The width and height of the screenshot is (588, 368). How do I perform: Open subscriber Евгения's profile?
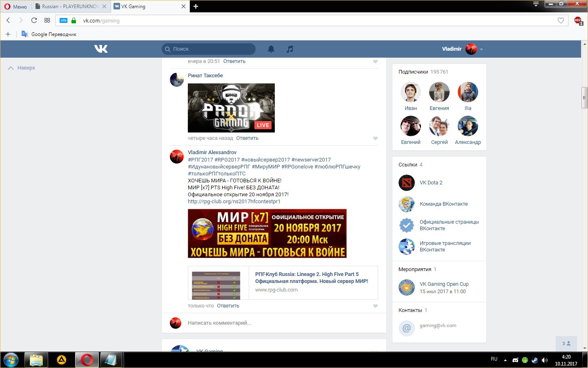coord(439,96)
